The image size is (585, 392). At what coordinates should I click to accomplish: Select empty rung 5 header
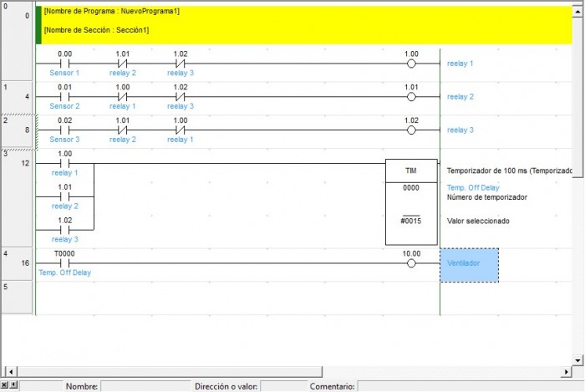point(17,297)
